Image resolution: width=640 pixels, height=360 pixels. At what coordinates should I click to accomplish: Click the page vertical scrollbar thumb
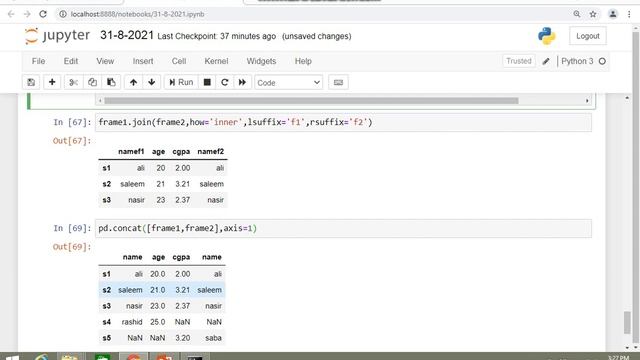click(627, 322)
